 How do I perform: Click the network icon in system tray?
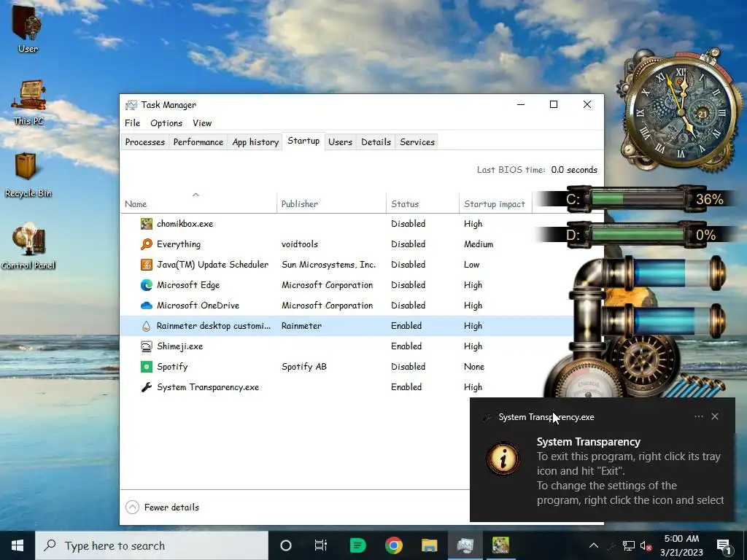(628, 545)
